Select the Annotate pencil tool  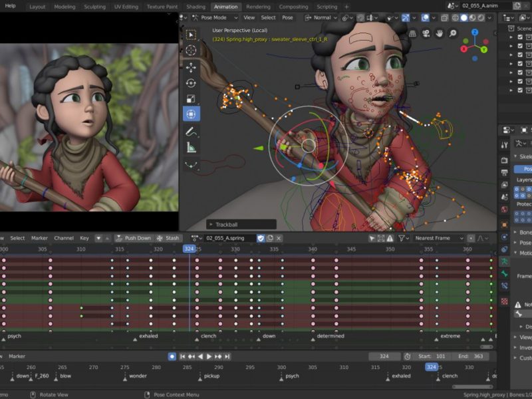click(191, 131)
